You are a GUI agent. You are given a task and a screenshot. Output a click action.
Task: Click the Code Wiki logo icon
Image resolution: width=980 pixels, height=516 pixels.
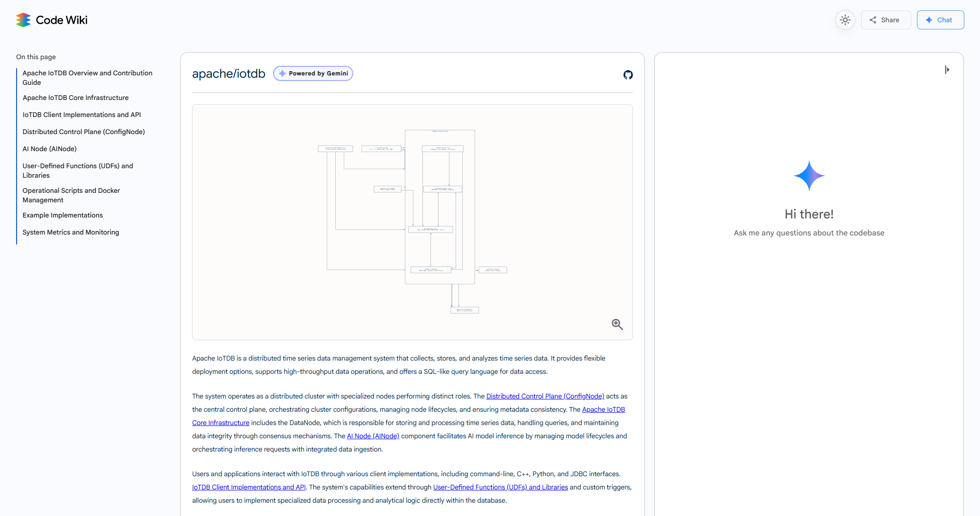click(22, 19)
